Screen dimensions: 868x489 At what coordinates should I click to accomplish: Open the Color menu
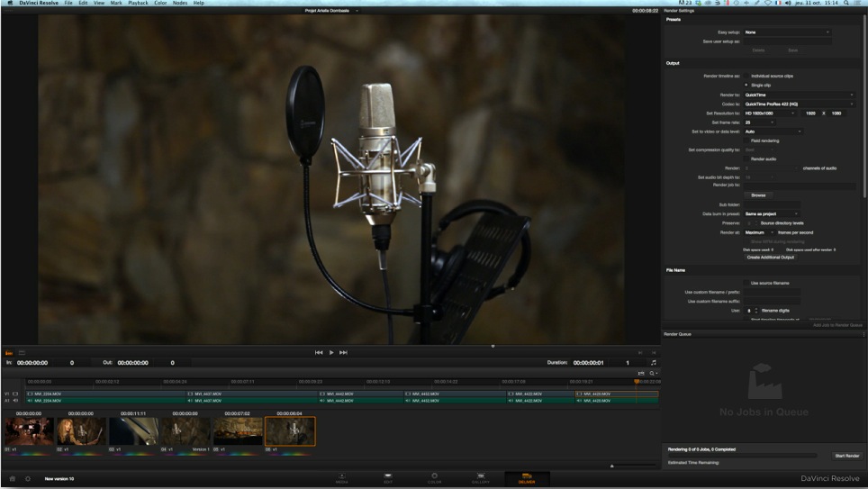(x=160, y=3)
